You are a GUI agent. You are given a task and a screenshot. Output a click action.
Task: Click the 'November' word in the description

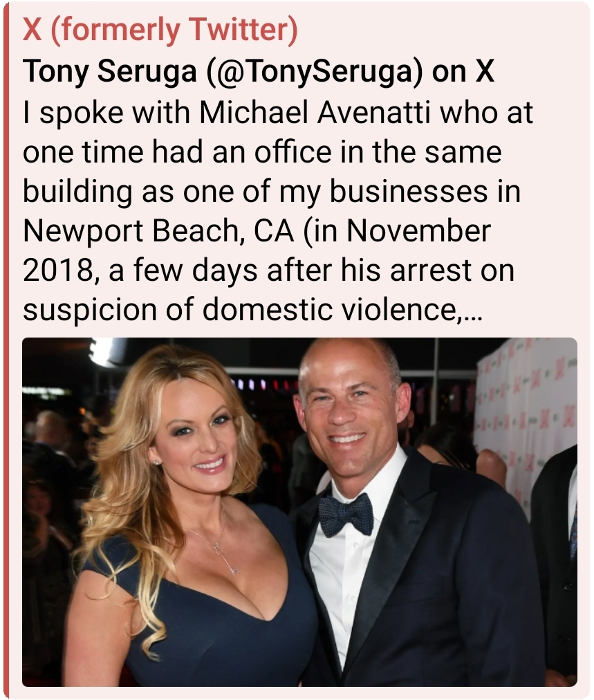coord(418,231)
